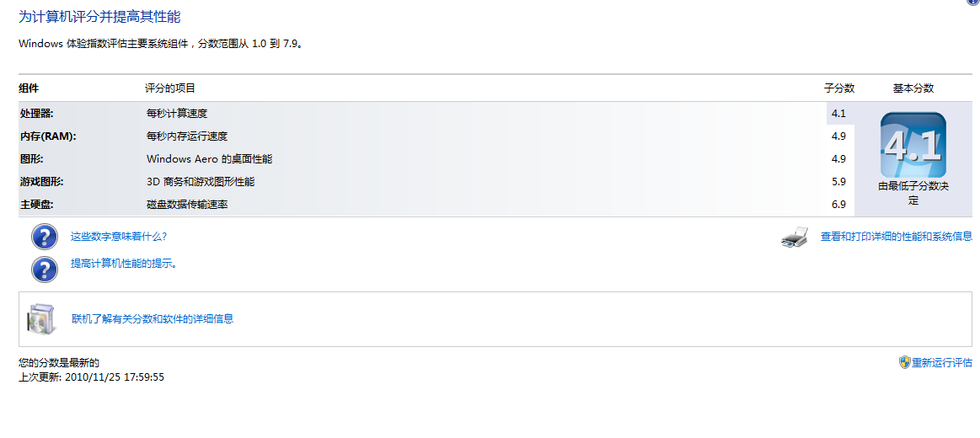Click the shield icon next to 重新运行评估

point(904,362)
